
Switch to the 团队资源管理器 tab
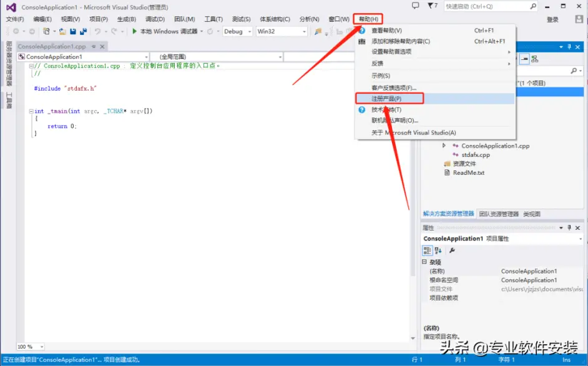coord(498,214)
